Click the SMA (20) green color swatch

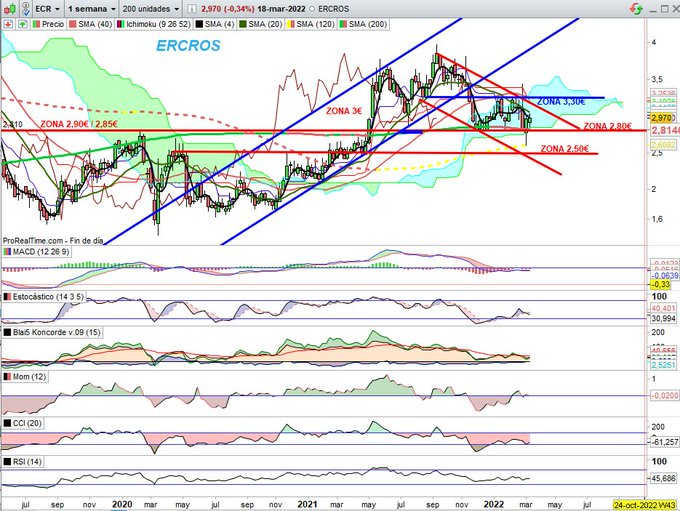click(243, 24)
